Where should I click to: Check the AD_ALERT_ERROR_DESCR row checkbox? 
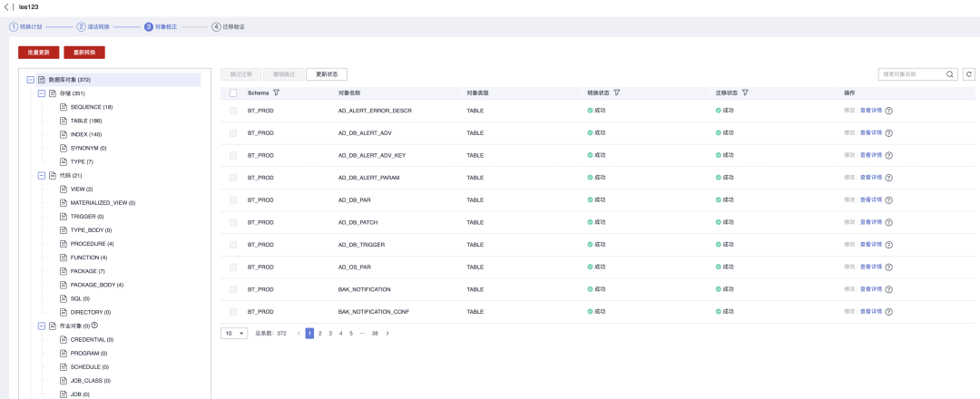coord(233,111)
